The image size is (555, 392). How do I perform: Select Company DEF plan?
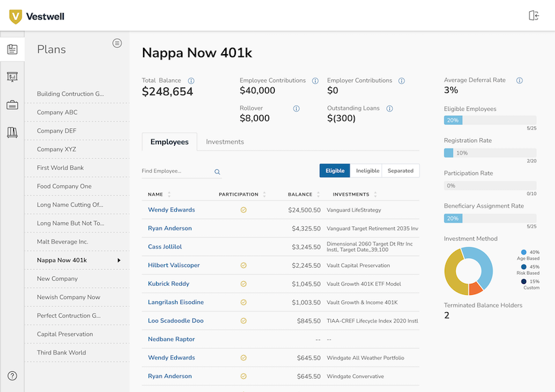77,130
